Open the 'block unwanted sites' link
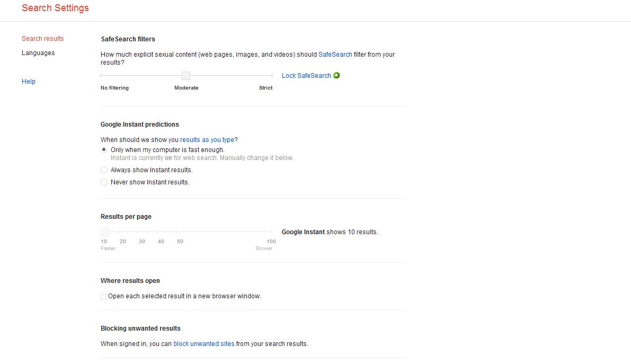Screen dimensions: 631x364 point(203,344)
